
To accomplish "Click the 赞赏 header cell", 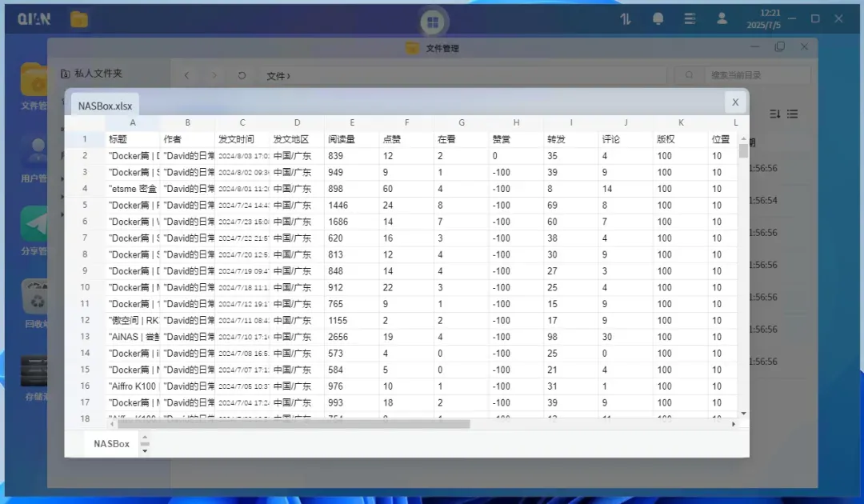I will click(x=516, y=139).
